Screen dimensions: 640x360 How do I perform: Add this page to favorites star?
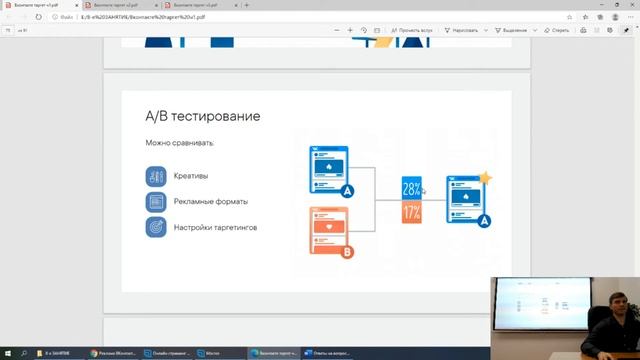pos(569,17)
